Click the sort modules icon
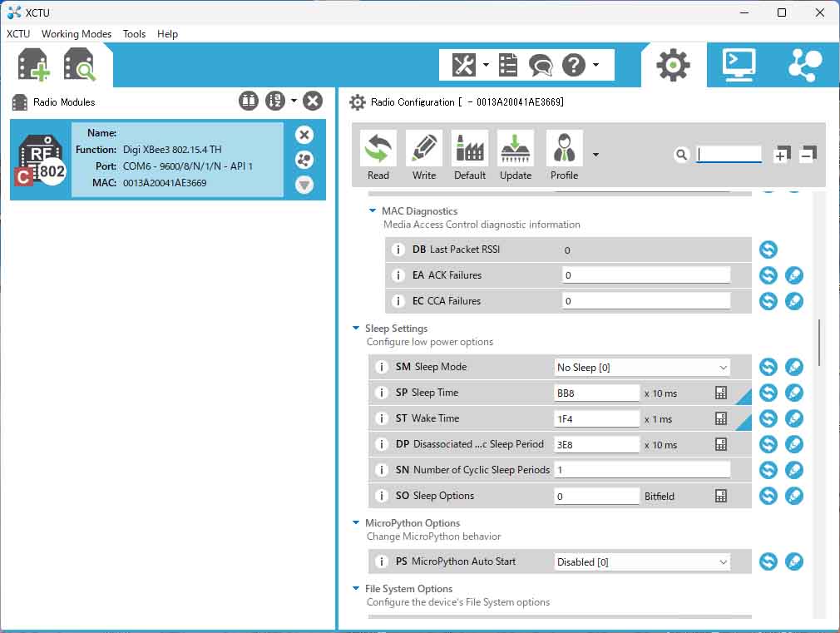The image size is (840, 633). 275,101
